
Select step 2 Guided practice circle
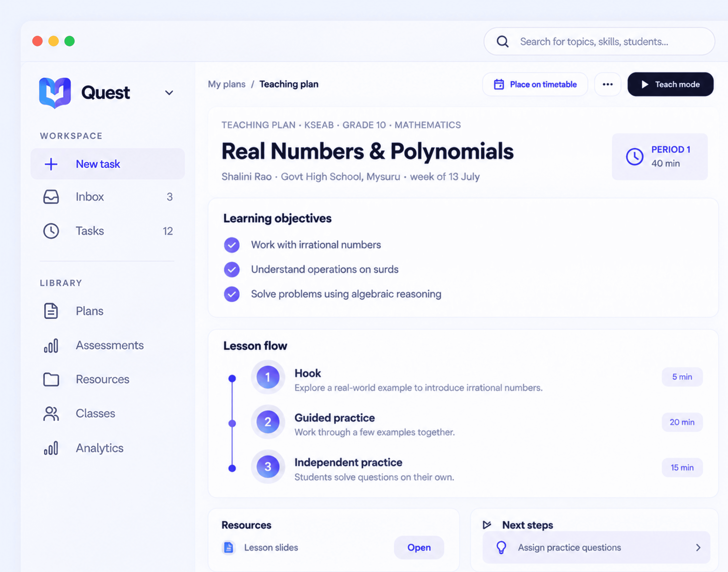click(268, 422)
